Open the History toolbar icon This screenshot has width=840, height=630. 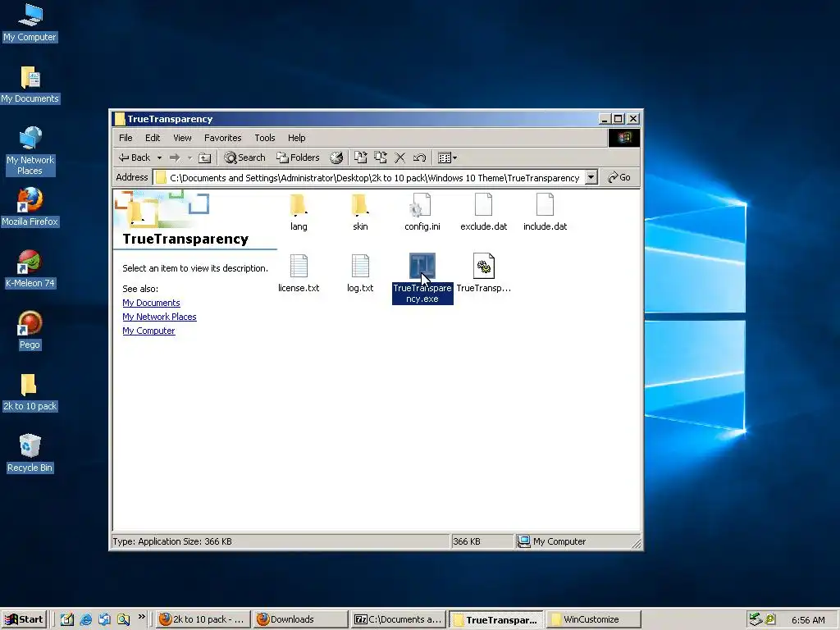click(x=336, y=157)
